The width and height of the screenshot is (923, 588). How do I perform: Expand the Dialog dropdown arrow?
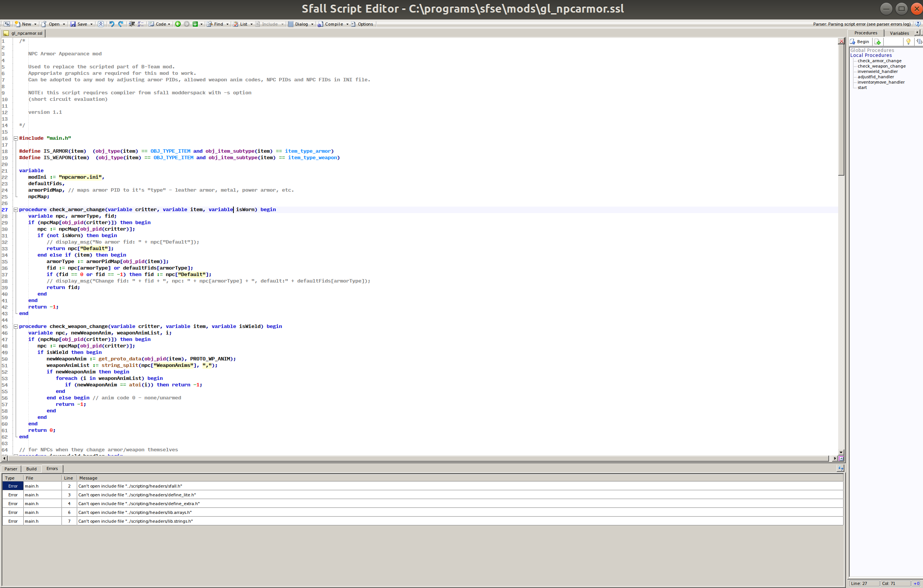click(x=312, y=24)
